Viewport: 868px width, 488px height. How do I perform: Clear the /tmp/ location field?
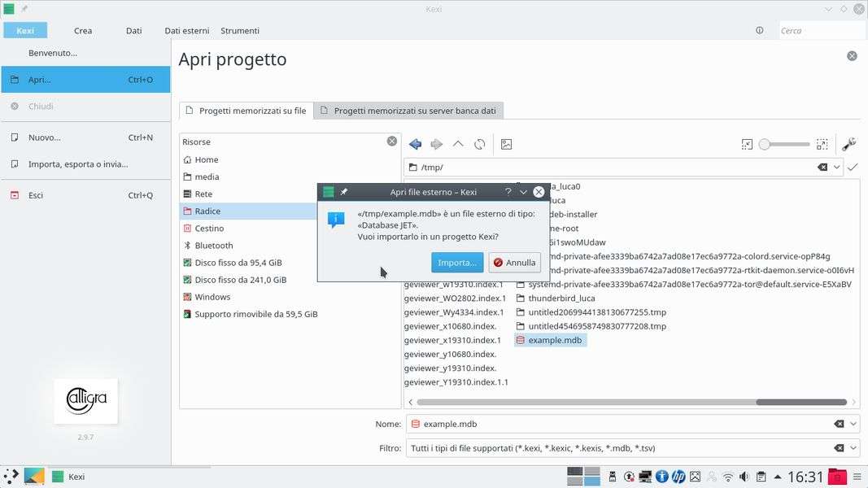coord(822,167)
